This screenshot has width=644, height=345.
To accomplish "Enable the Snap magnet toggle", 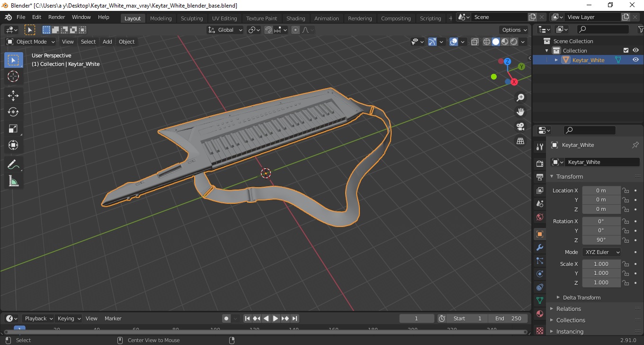I will tap(268, 30).
